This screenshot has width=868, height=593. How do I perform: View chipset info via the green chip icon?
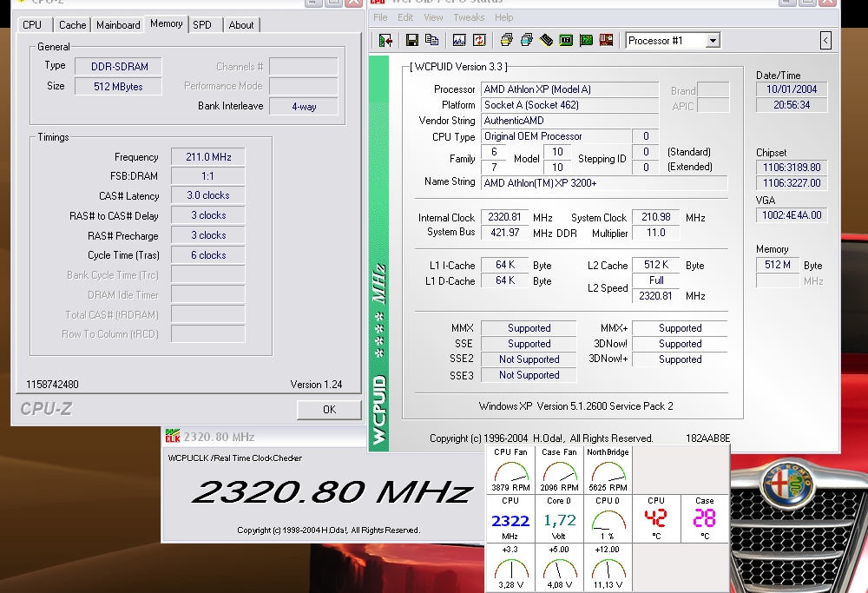[564, 40]
